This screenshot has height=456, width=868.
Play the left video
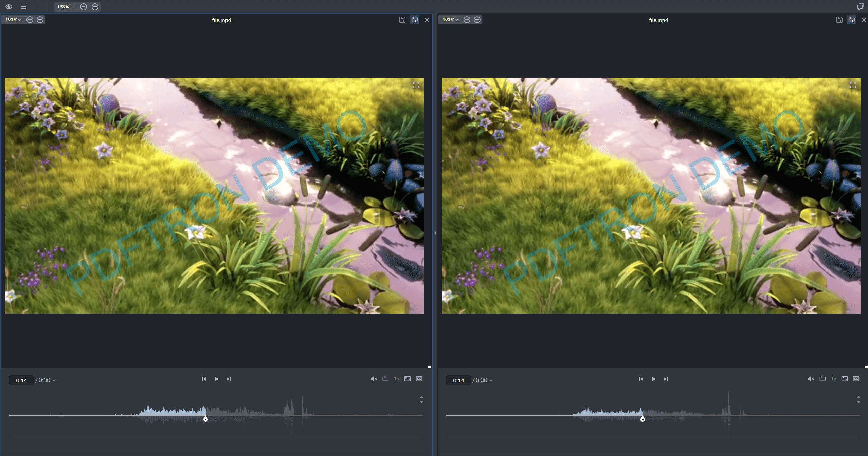point(216,379)
